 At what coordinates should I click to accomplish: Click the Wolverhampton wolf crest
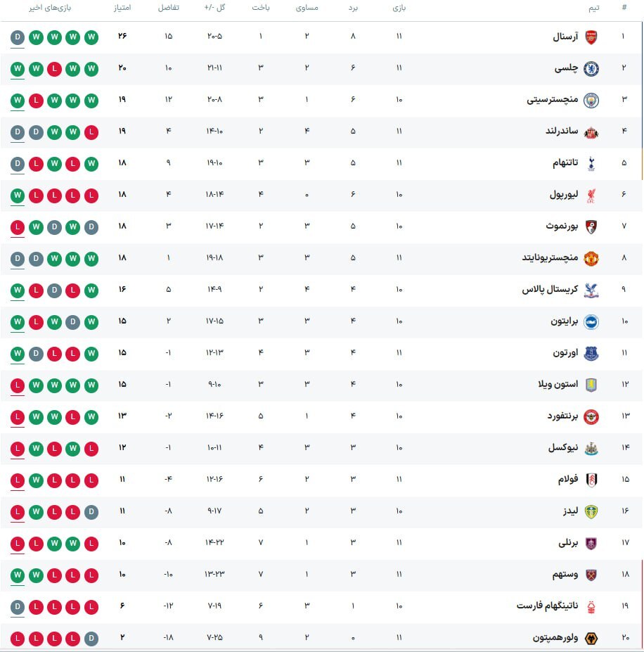[x=591, y=639]
